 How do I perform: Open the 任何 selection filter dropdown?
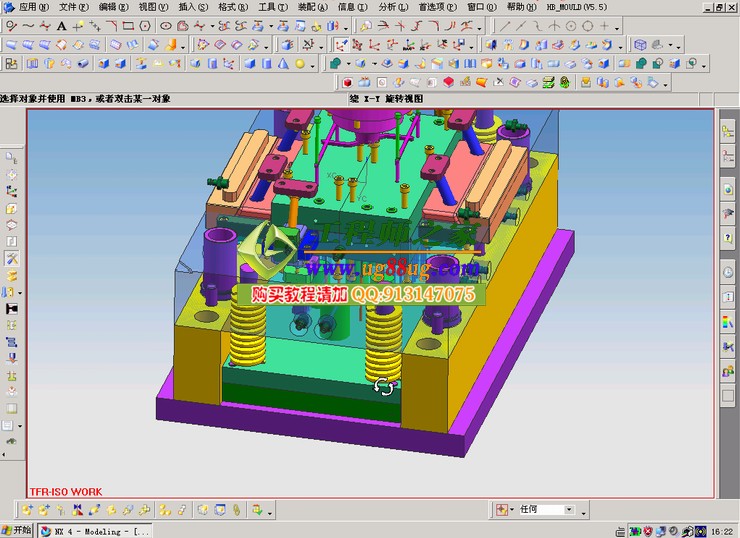569,510
